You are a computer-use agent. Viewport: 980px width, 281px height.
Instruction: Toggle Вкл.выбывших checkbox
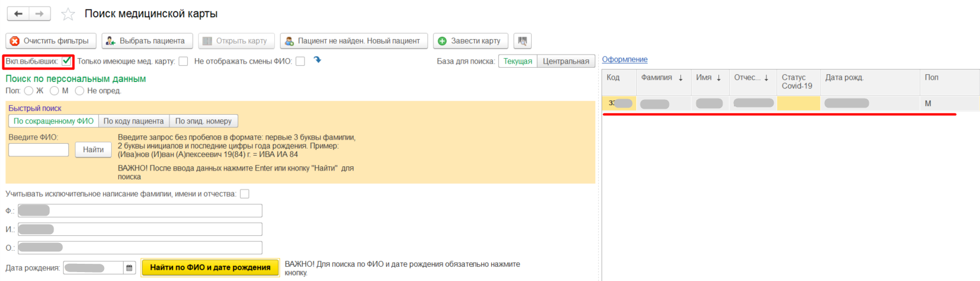[x=67, y=61]
